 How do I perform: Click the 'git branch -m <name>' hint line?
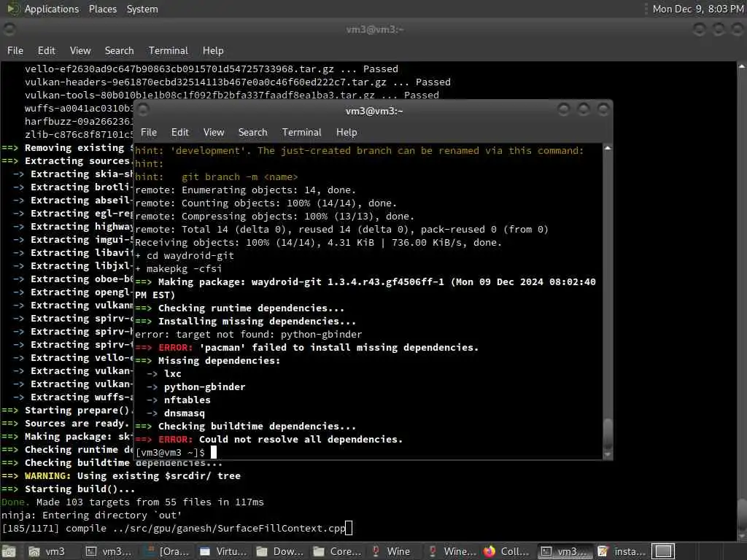[217, 177]
